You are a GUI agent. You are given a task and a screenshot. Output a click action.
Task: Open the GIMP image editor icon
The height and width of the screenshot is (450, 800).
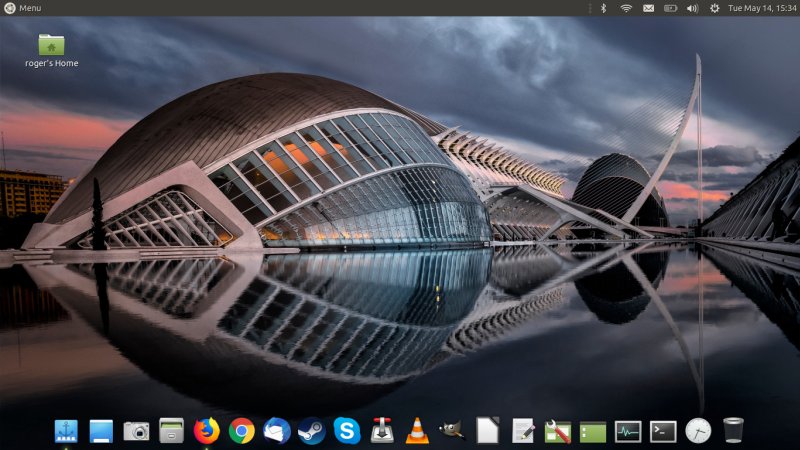click(452, 430)
